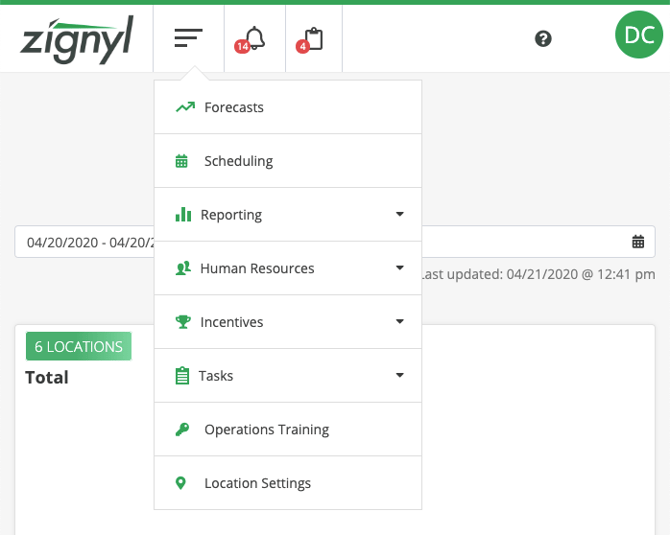
Task: Click the Scheduling calendar icon
Action: pyautogui.click(x=182, y=161)
